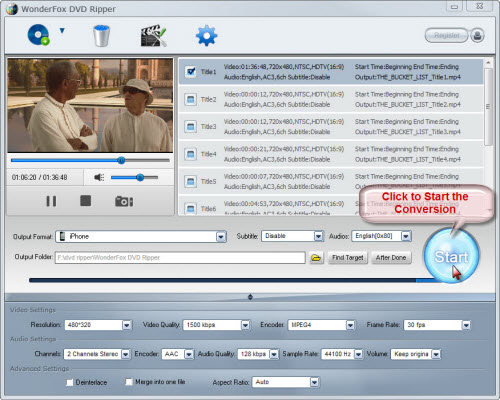Viewport: 500px width, 400px height.
Task: Open the Volume Keep original dropdown
Action: (x=416, y=354)
